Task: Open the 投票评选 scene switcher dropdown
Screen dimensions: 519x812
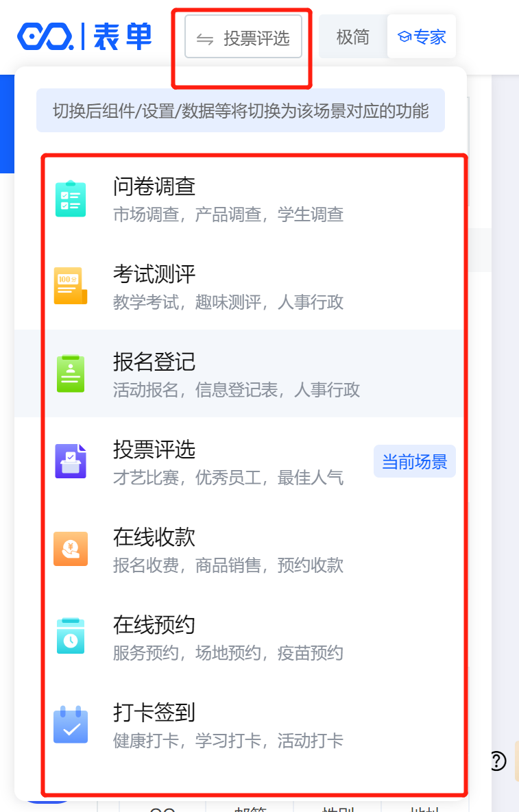Action: (243, 37)
